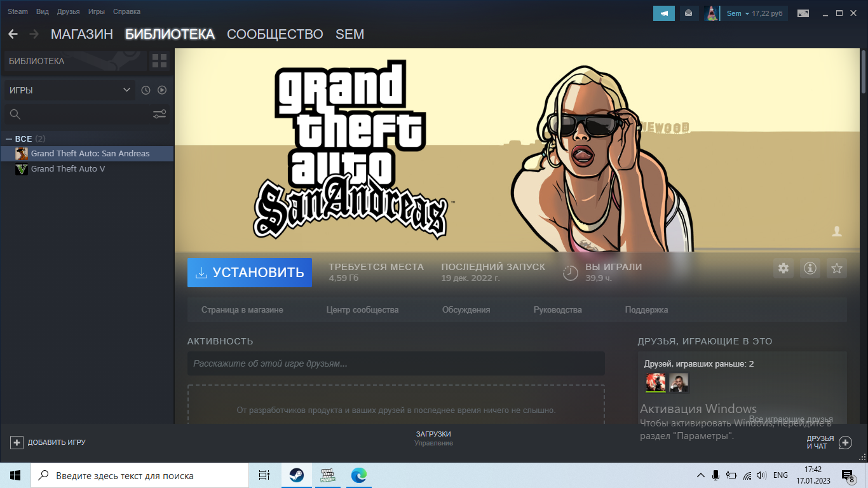Add game to favorites star icon

pyautogui.click(x=837, y=269)
